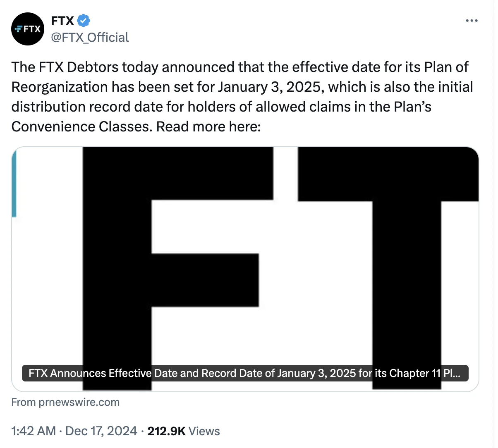Click the 'Read more here:' text
The image size is (498, 448).
209,126
